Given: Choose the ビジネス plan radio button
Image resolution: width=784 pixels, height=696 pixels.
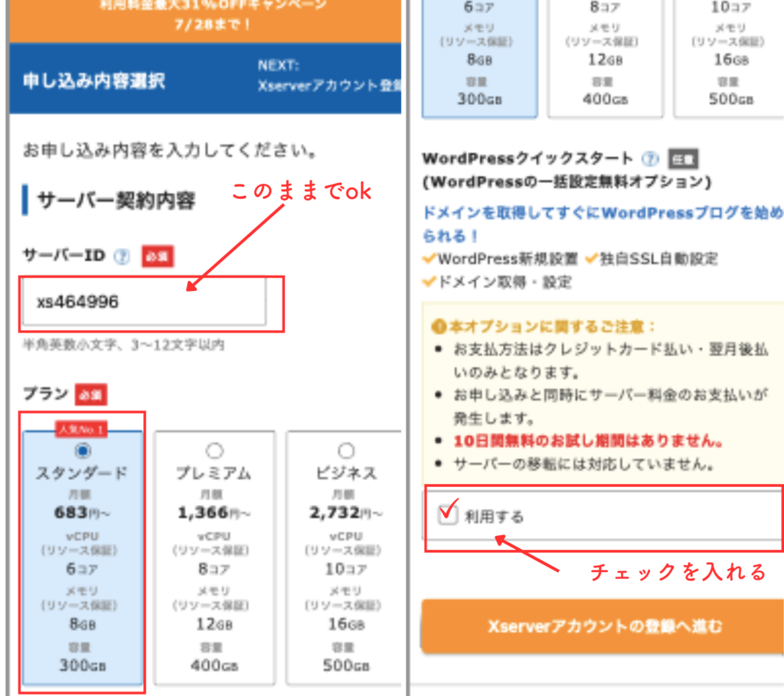Looking at the screenshot, I should pyautogui.click(x=346, y=450).
